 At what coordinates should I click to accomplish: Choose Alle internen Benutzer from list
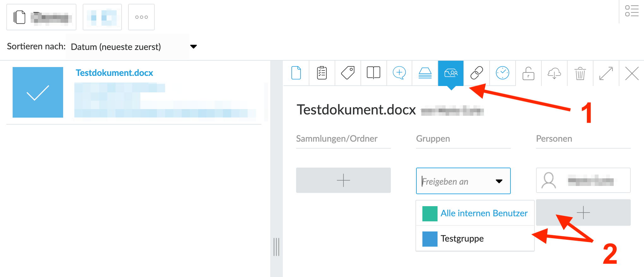pyautogui.click(x=475, y=213)
